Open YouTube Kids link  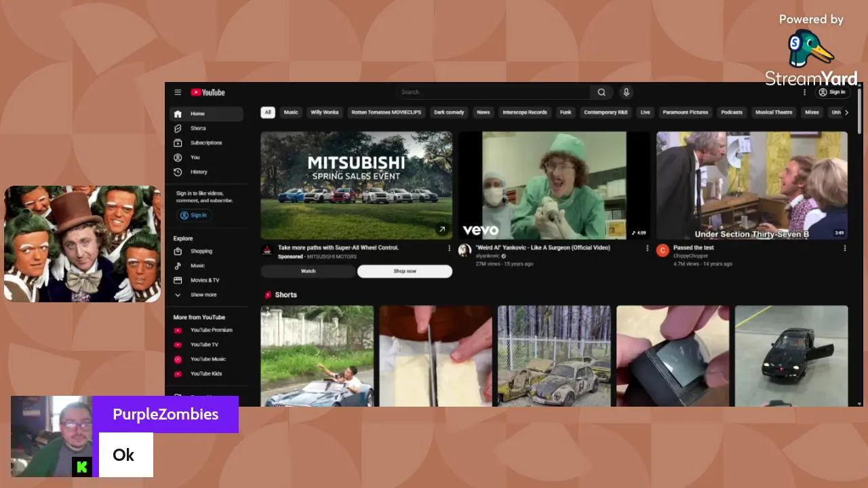(206, 373)
